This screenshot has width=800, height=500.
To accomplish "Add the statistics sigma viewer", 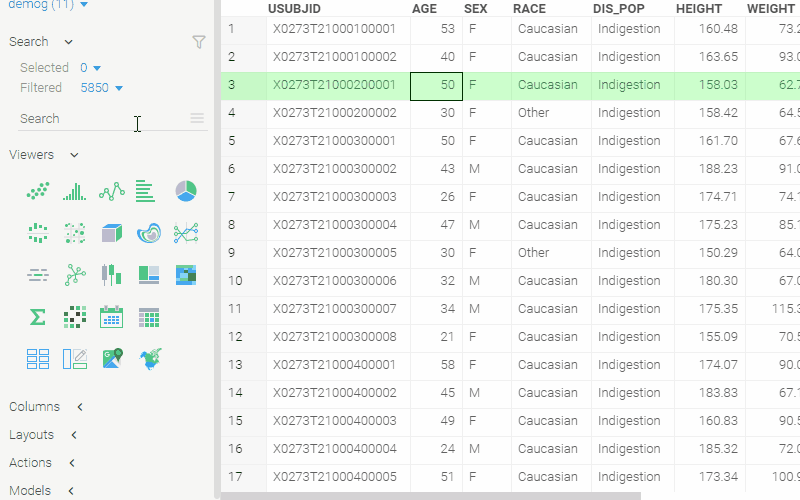I will 38,317.
